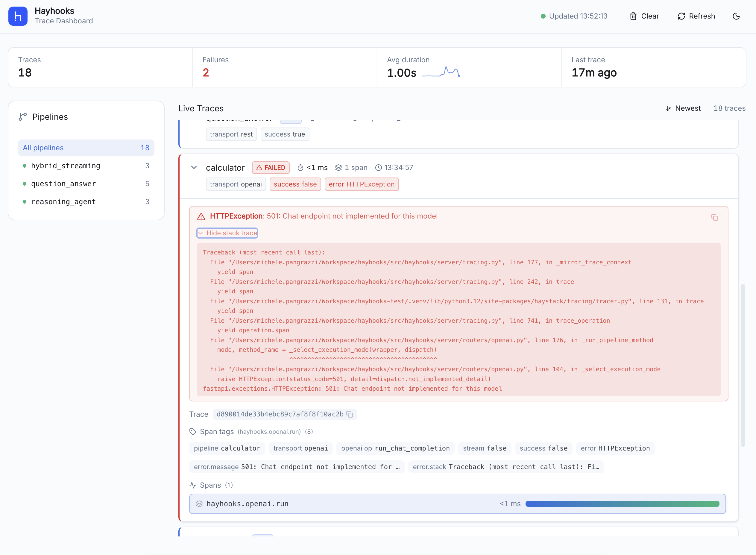756x555 pixels.
Task: Click the Hayhooks logo icon
Action: pyautogui.click(x=18, y=16)
